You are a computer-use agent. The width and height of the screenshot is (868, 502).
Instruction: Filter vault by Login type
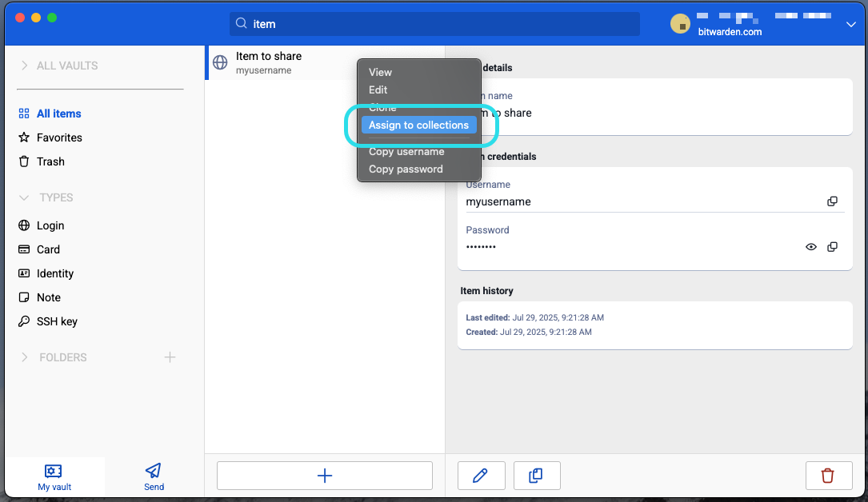click(x=48, y=225)
